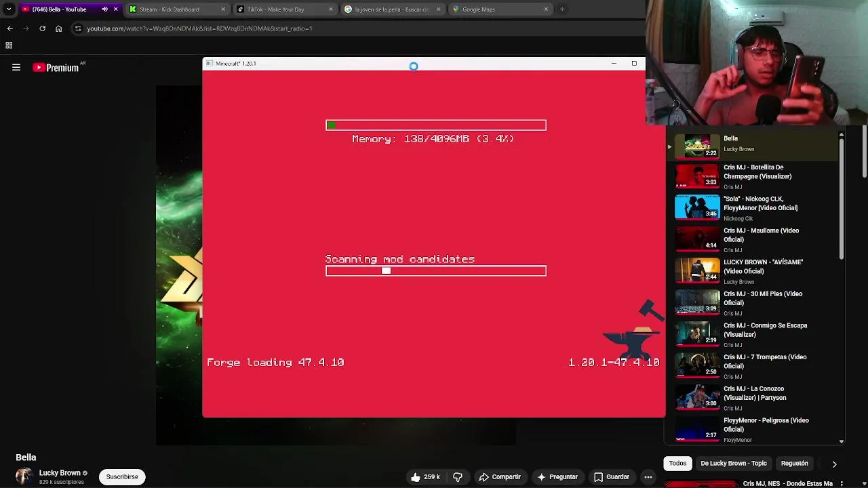
Task: Minimize the Minecraft 1.20.1 window
Action: tap(614, 64)
